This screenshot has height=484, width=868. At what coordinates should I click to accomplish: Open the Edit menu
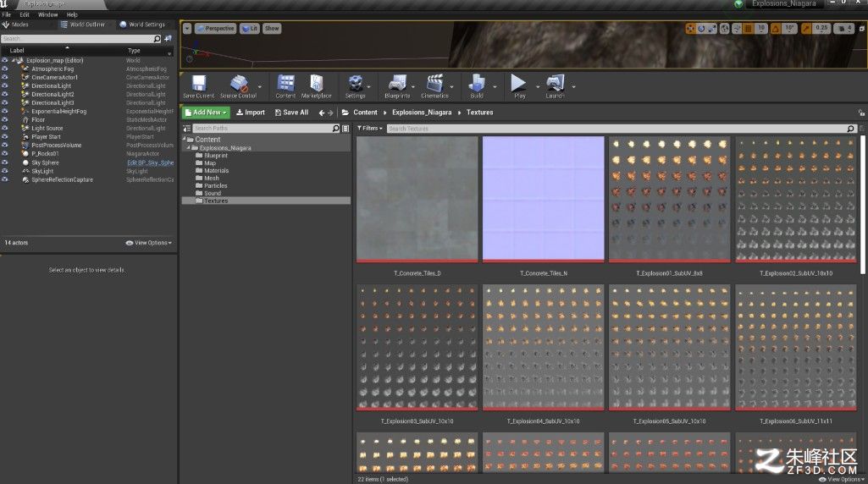(25, 15)
